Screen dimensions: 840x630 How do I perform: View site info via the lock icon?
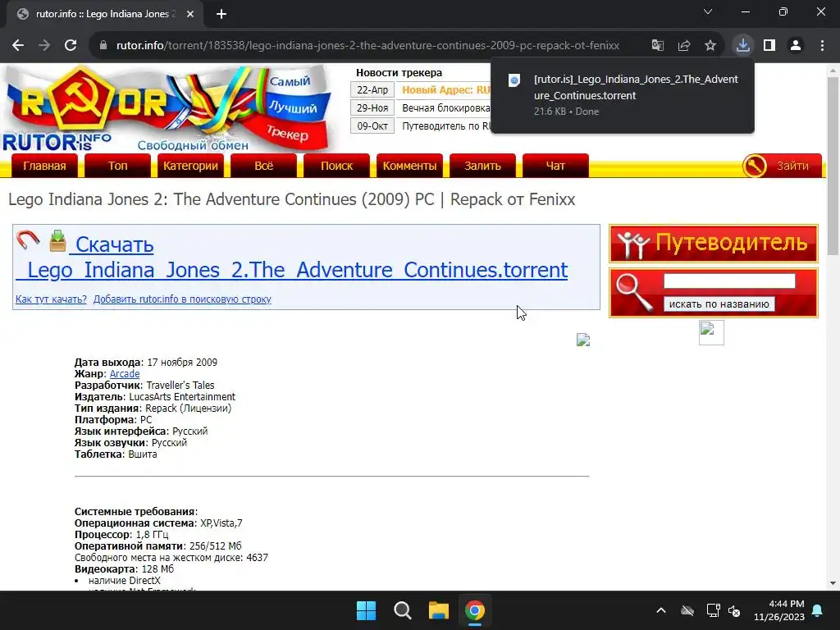tap(103, 46)
